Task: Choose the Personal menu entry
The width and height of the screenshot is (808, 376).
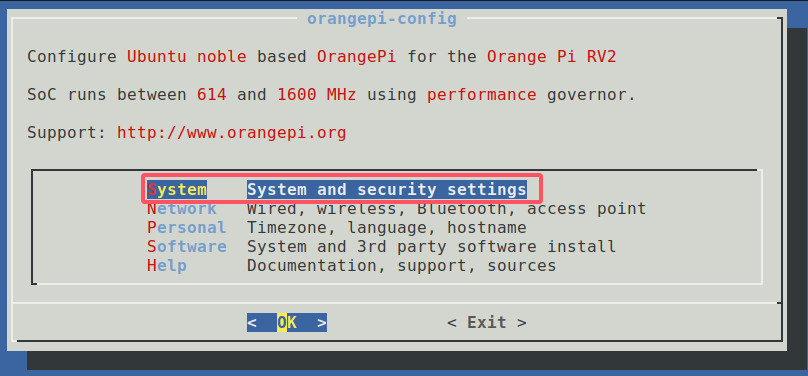Action: pos(187,228)
